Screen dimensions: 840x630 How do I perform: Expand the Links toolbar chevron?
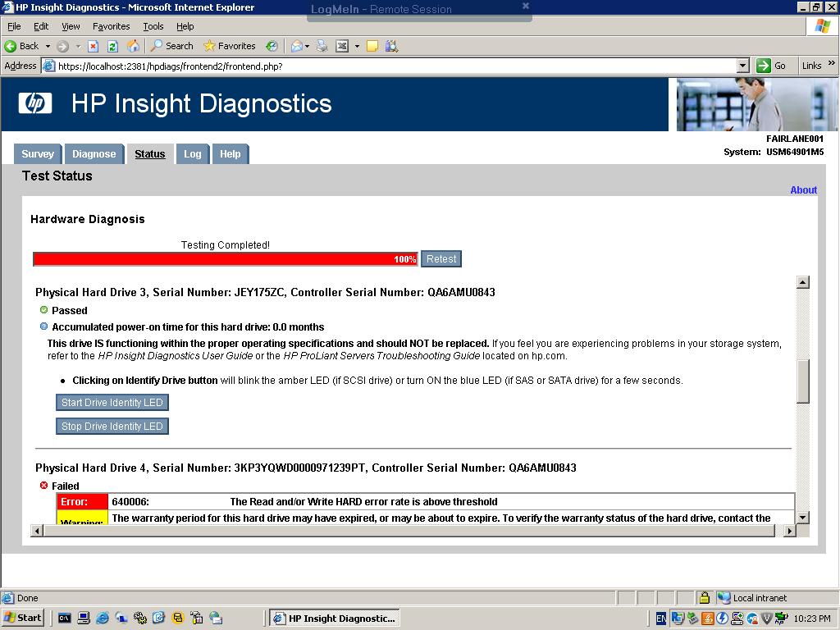pos(832,66)
